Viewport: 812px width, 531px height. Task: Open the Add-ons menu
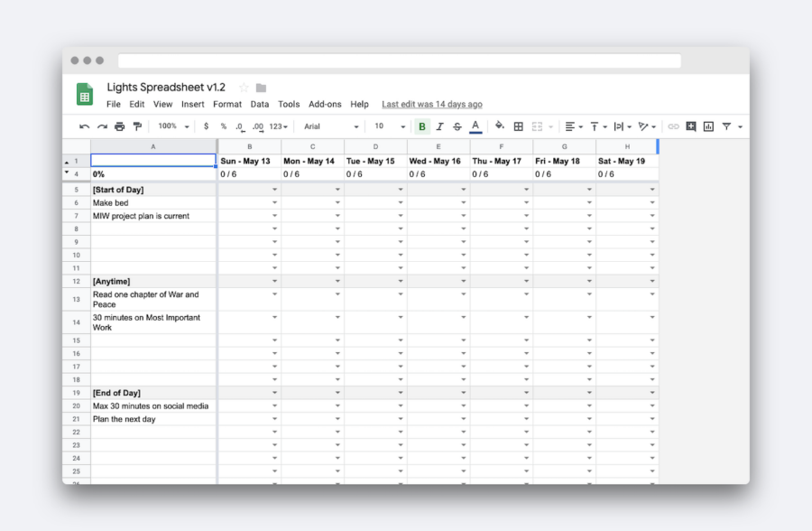[x=325, y=105]
